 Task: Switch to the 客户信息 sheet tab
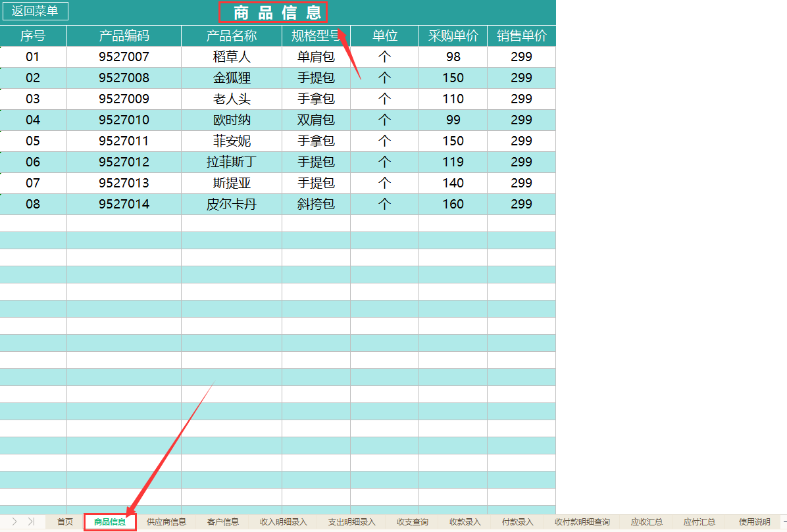tap(223, 521)
